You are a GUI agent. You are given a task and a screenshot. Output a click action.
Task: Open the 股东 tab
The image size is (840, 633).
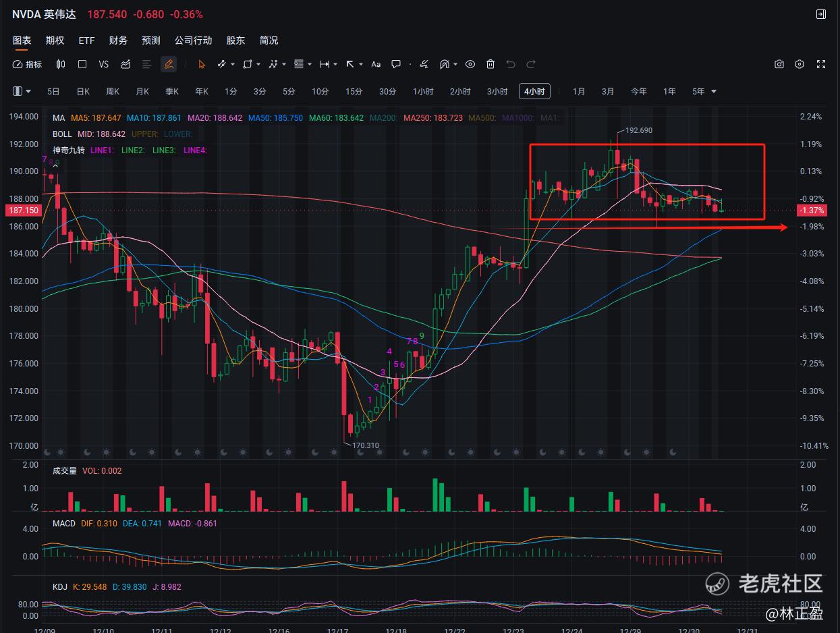pyautogui.click(x=235, y=40)
